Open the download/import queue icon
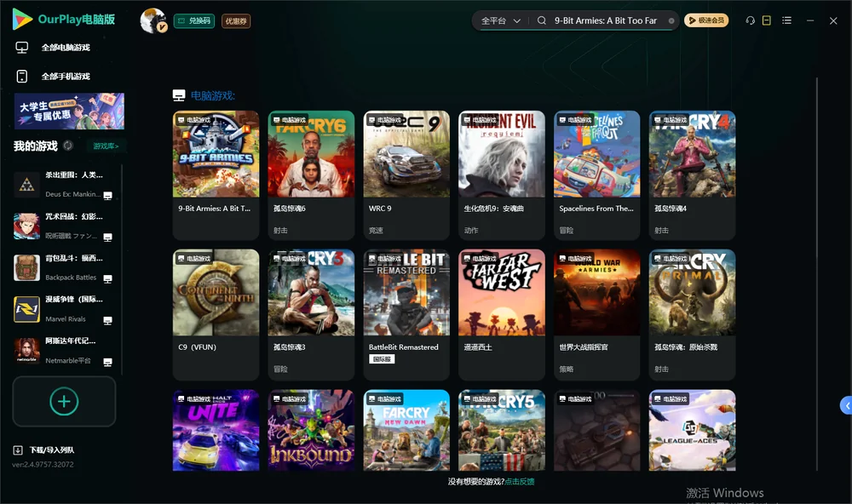Viewport: 852px width, 504px height. [x=18, y=450]
